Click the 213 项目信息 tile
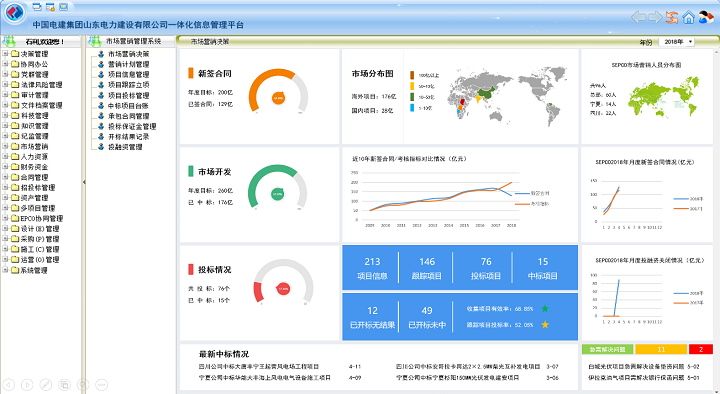 372,268
